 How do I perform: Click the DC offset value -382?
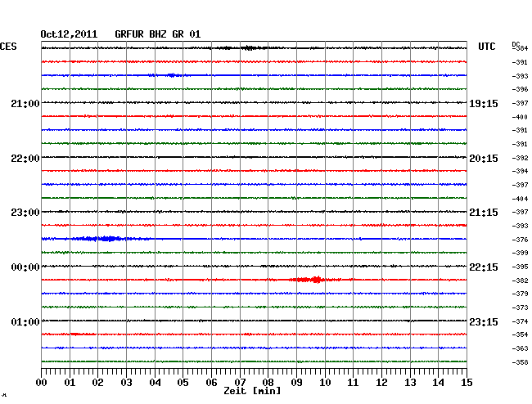coord(520,281)
